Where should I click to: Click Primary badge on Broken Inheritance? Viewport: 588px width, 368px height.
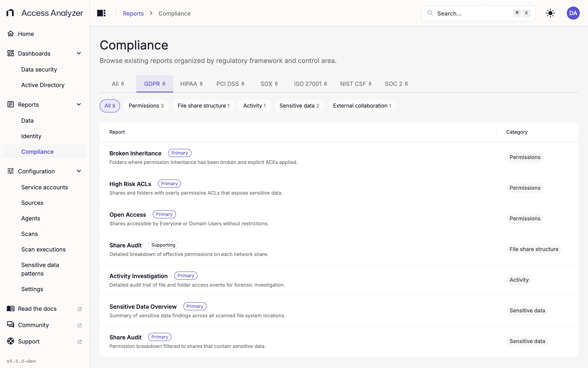click(180, 153)
